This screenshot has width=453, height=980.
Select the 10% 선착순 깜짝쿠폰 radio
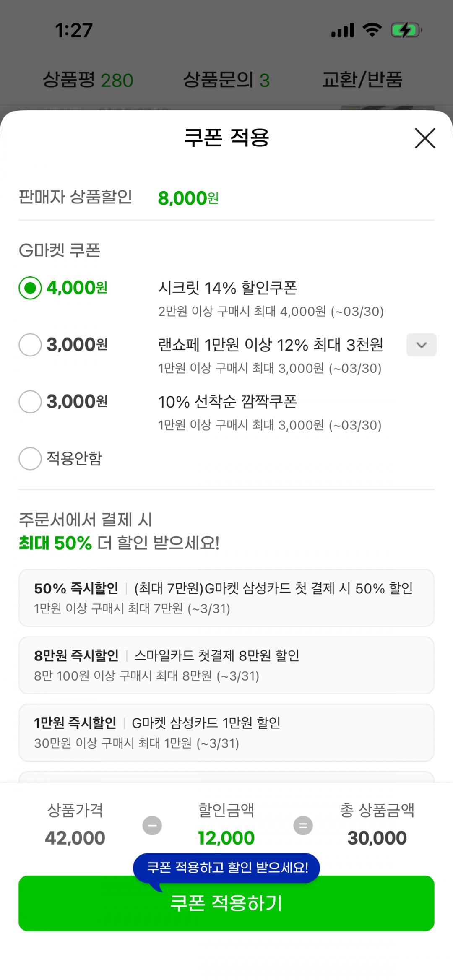point(30,402)
